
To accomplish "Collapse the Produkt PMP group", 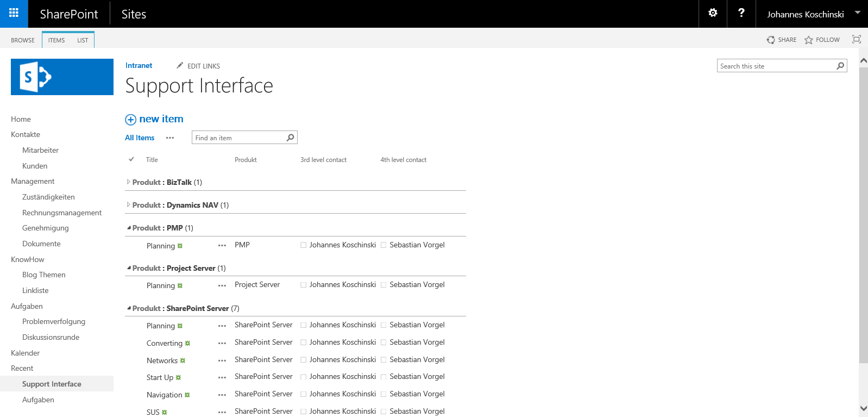I will point(129,228).
